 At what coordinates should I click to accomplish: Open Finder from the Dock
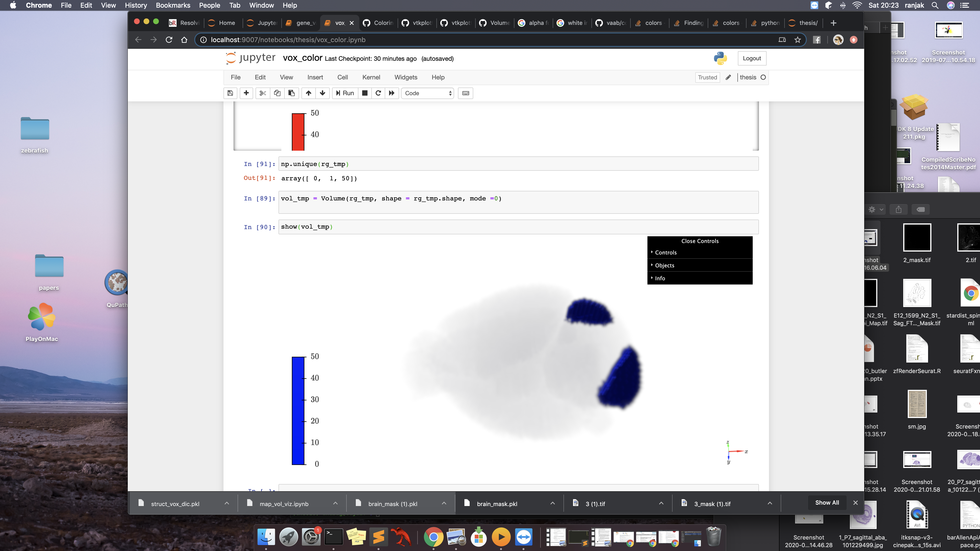266,537
